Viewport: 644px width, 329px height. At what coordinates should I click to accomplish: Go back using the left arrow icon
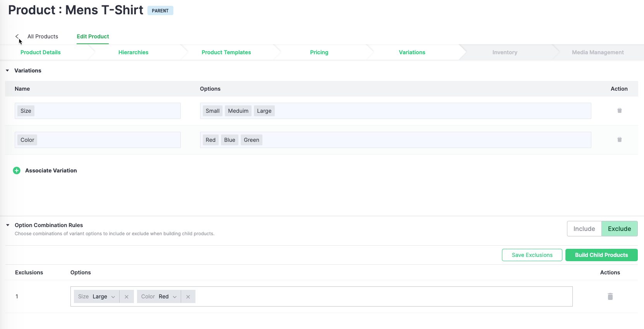pos(17,36)
